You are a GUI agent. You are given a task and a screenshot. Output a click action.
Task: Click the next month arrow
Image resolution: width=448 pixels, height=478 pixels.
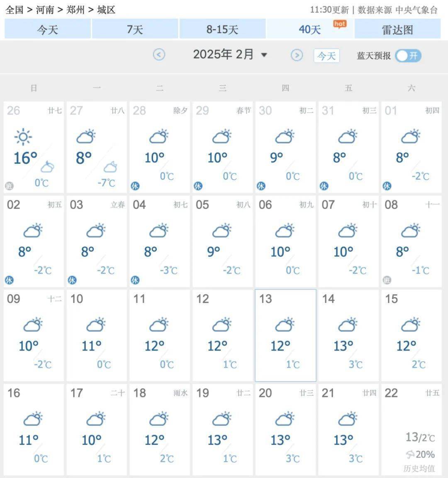[297, 55]
